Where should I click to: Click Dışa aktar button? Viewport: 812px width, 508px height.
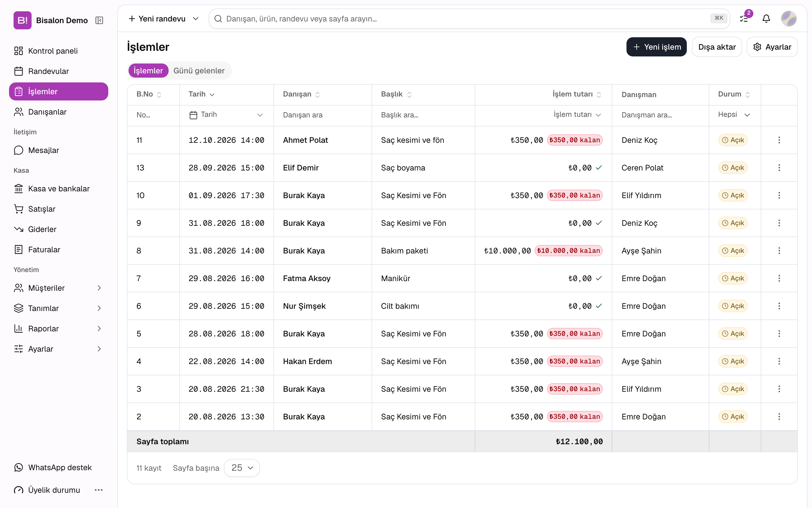coord(717,47)
